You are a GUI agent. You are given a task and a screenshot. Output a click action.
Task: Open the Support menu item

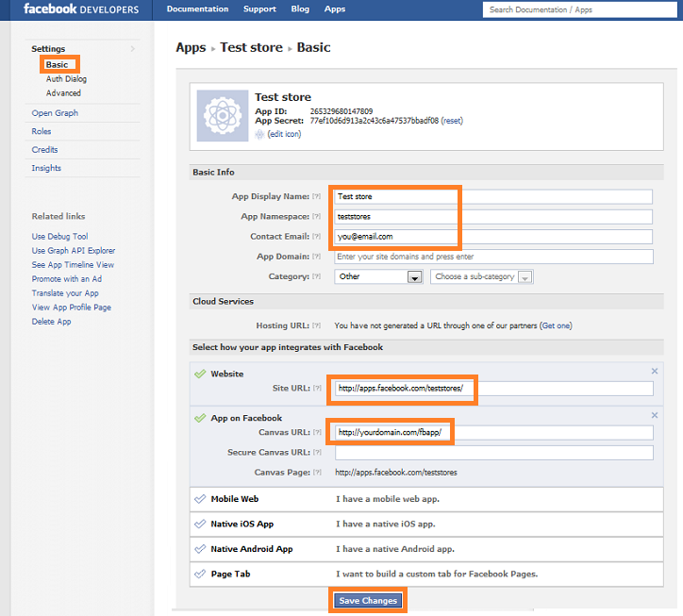point(259,9)
